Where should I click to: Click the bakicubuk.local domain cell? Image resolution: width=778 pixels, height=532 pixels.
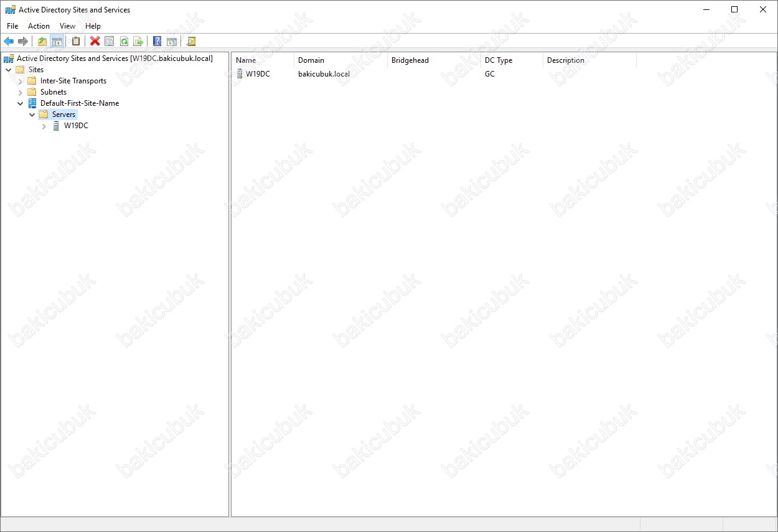click(x=324, y=73)
